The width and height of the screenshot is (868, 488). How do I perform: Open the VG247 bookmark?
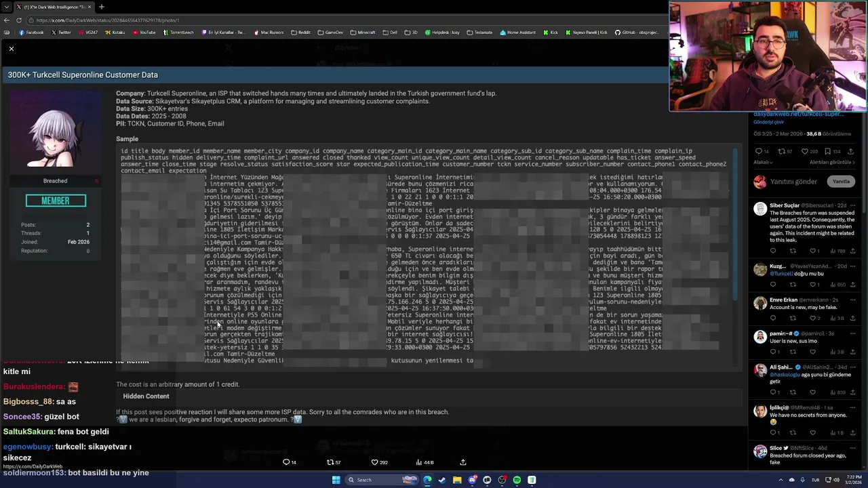pos(87,33)
